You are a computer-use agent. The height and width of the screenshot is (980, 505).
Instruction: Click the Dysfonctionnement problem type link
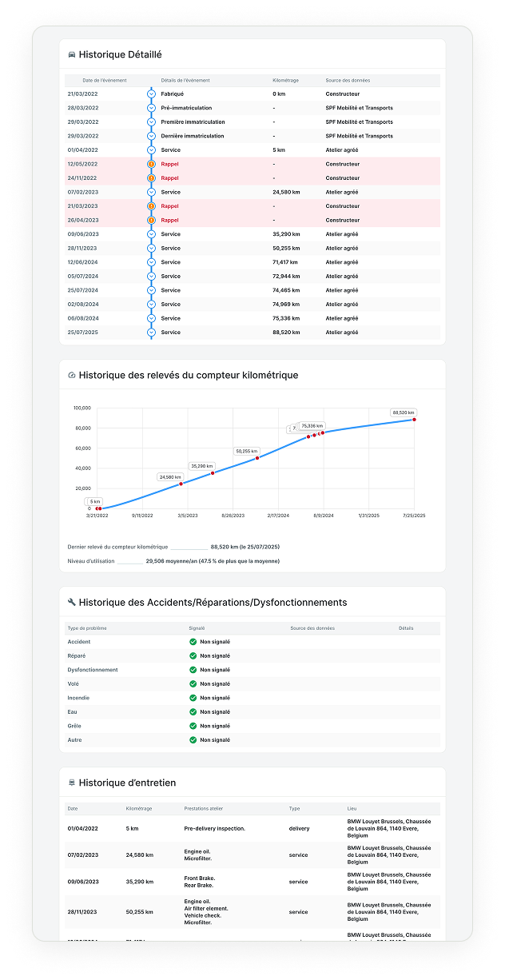pyautogui.click(x=93, y=670)
